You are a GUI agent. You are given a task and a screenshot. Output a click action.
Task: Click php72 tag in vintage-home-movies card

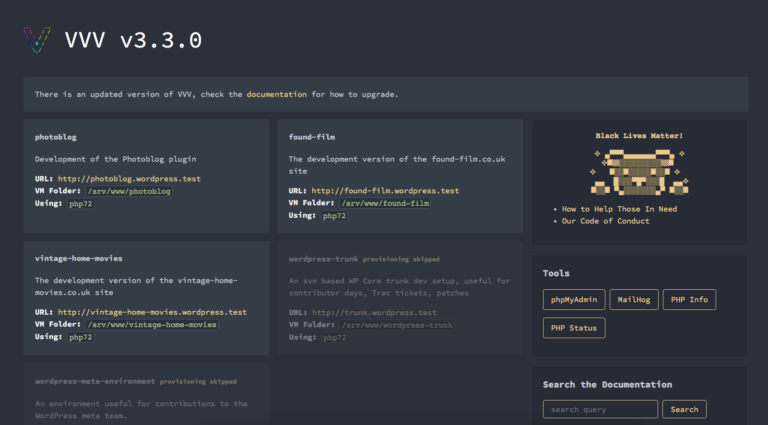coord(80,337)
